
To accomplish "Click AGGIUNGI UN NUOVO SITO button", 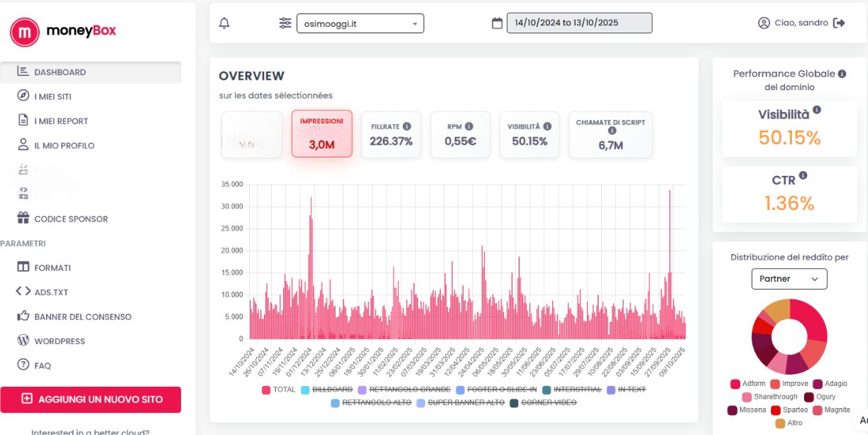I will pos(91,399).
